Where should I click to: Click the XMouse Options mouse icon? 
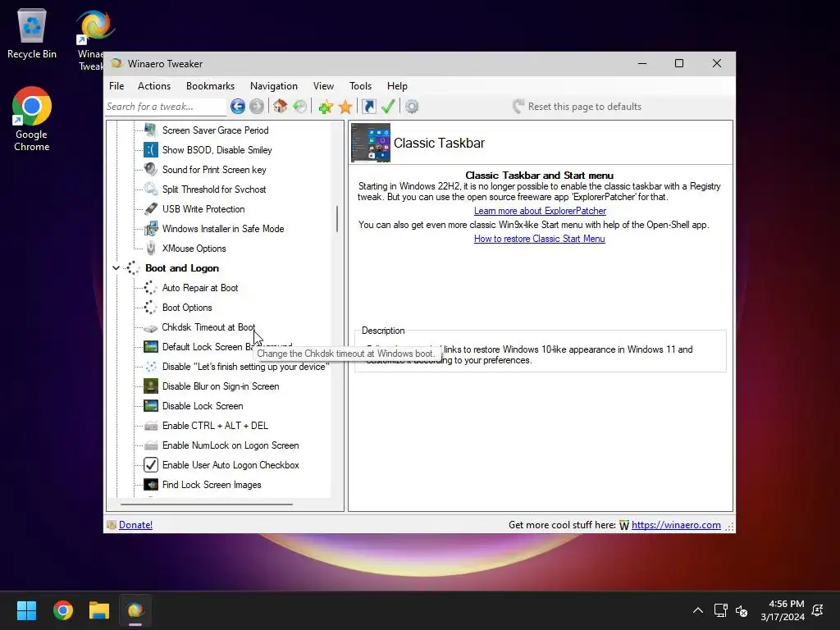click(x=151, y=248)
